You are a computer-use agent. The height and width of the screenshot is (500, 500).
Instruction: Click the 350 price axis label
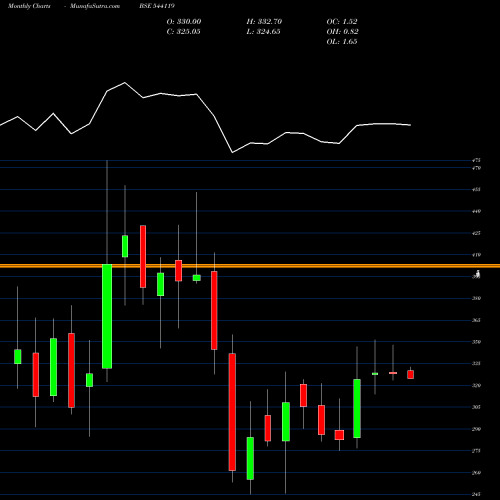[476, 342]
